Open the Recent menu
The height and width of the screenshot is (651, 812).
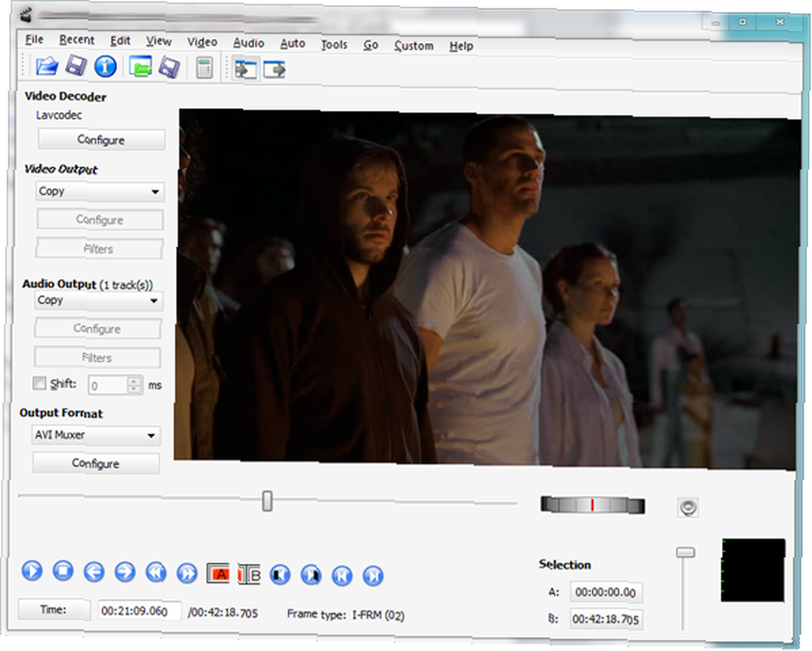(x=76, y=40)
